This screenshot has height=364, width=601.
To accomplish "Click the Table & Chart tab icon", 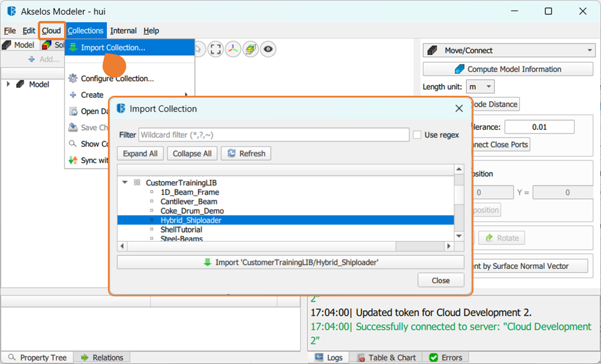I will pos(361,358).
